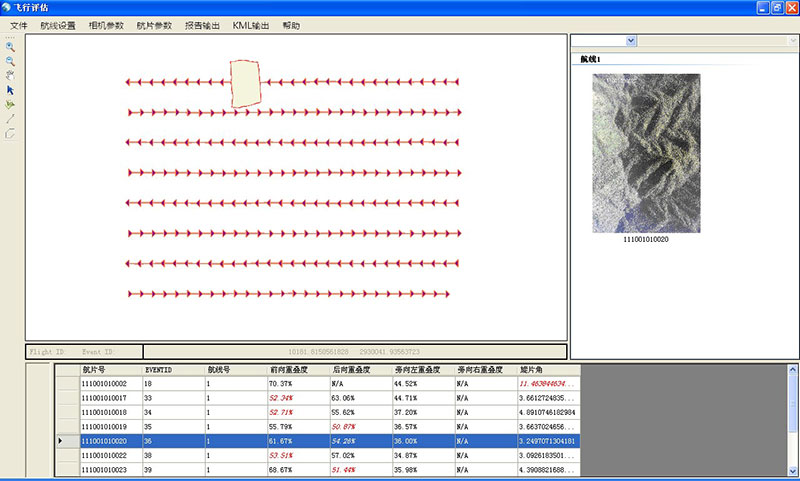Pick the line drawing tool

pos(10,118)
